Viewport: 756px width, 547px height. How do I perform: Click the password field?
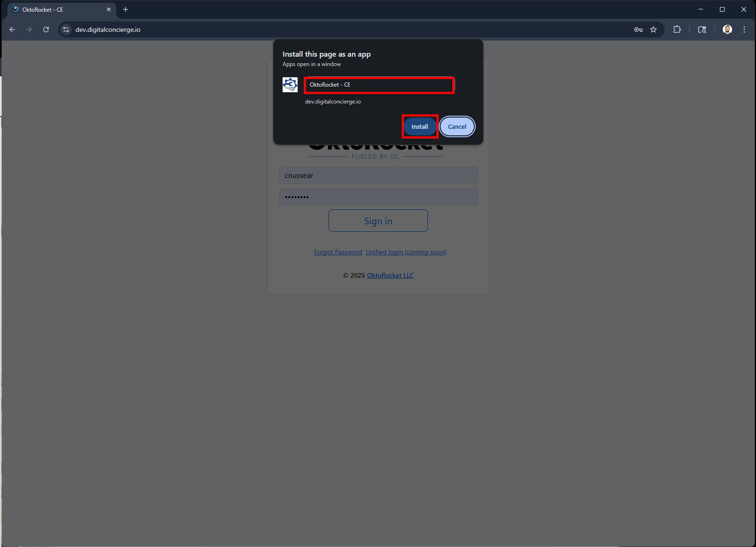point(378,197)
